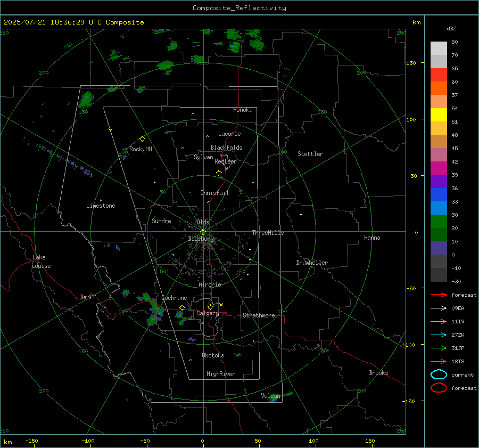Click the Banff city label
The image size is (479, 448).
(88, 297)
